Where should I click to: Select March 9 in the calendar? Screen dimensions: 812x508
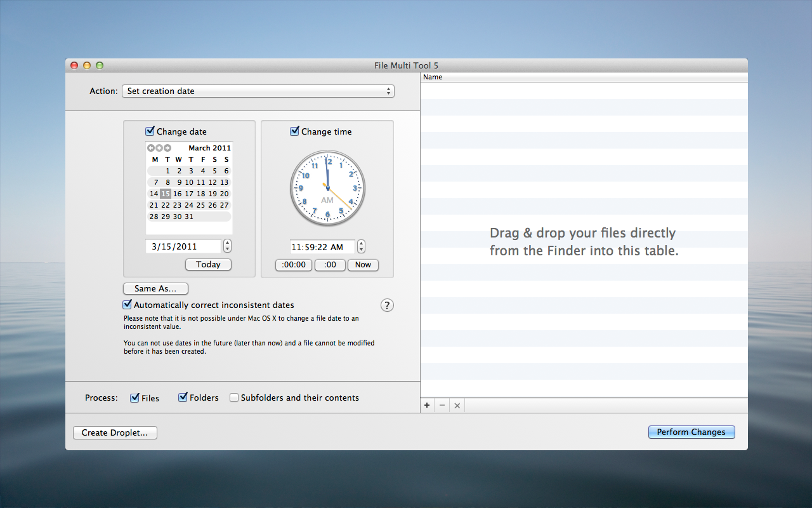click(180, 182)
